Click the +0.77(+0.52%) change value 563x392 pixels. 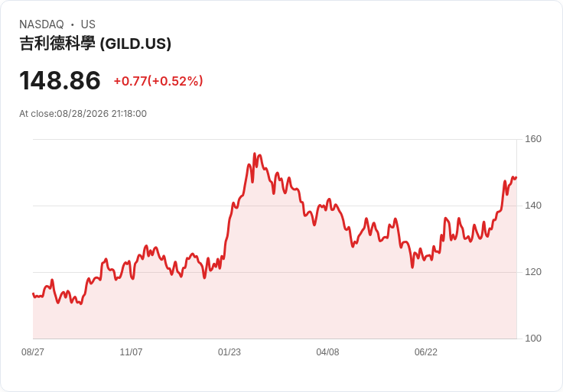tap(158, 81)
